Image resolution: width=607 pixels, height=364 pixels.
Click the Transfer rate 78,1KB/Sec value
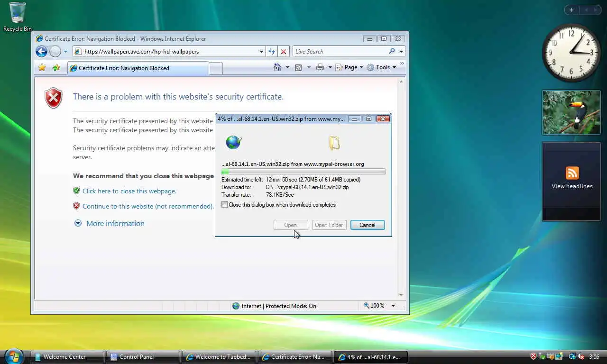280,195
